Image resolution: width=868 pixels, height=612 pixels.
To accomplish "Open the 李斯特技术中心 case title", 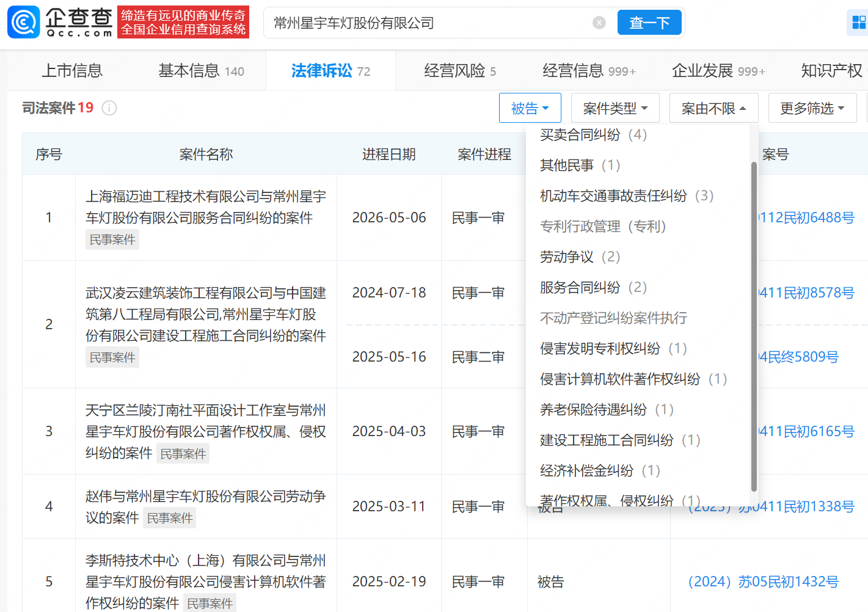I will 206,581.
